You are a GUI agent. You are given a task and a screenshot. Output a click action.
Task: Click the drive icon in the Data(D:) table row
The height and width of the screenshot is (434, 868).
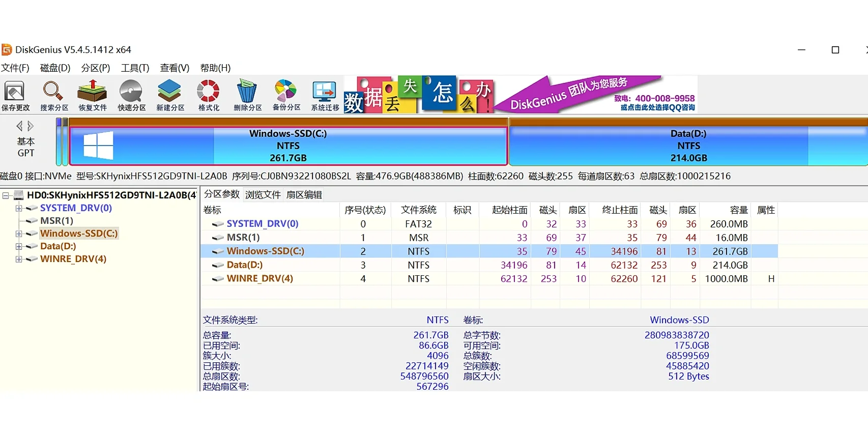point(218,265)
